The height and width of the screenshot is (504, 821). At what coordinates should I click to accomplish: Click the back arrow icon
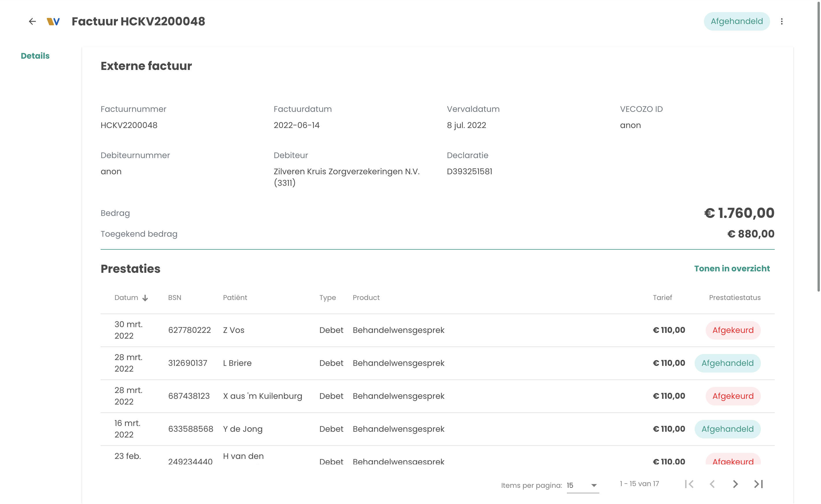[x=32, y=21]
